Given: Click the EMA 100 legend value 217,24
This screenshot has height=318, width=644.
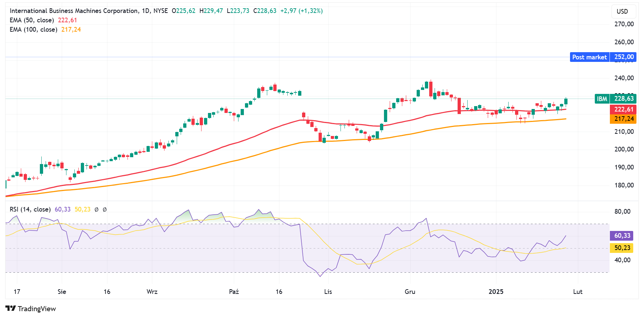Looking at the screenshot, I should (x=71, y=29).
